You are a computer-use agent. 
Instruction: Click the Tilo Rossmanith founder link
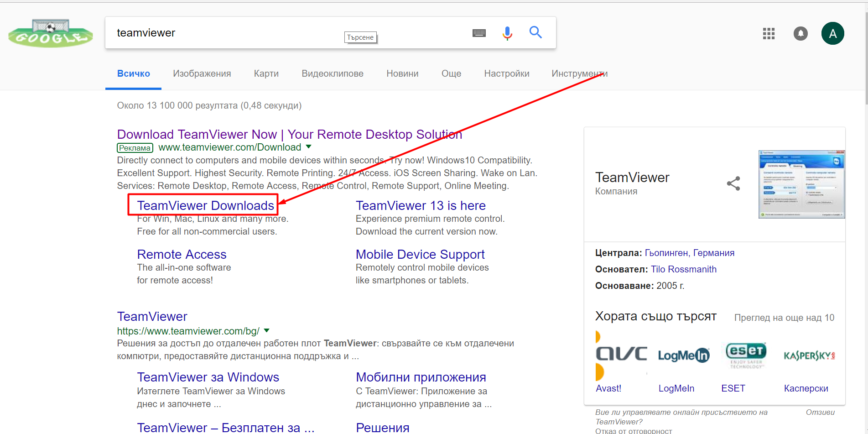[x=683, y=269]
